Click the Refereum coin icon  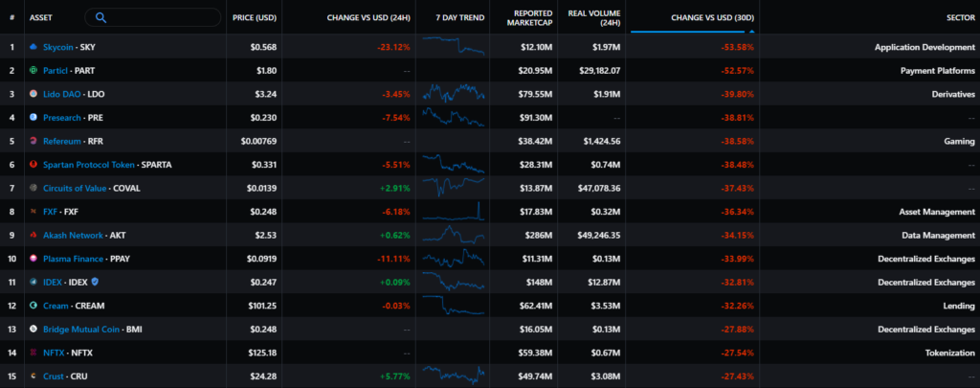pos(33,141)
